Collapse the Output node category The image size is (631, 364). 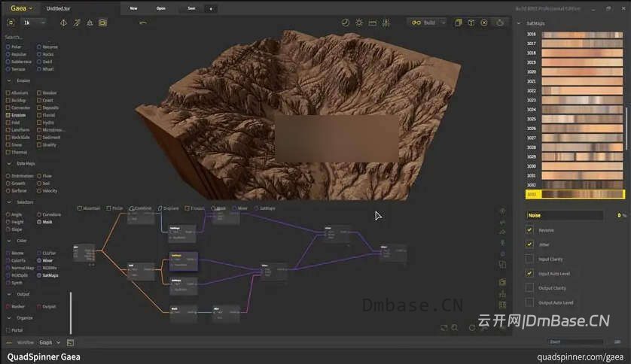tap(9, 294)
